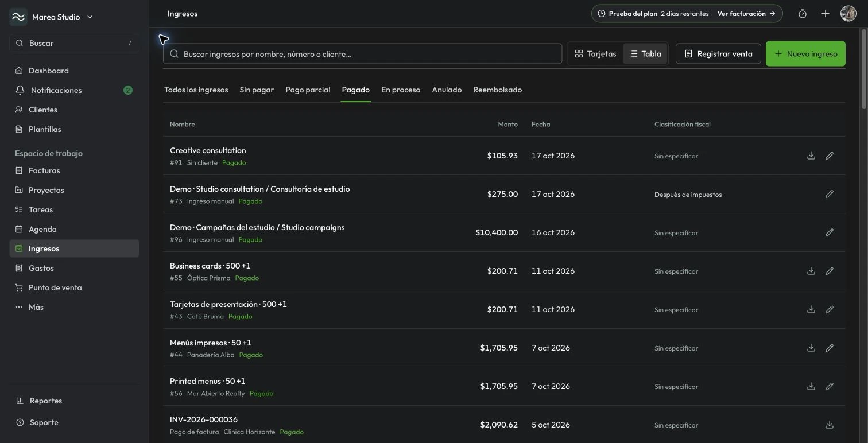Select the Pago parcial tab
This screenshot has width=868, height=443.
(308, 90)
